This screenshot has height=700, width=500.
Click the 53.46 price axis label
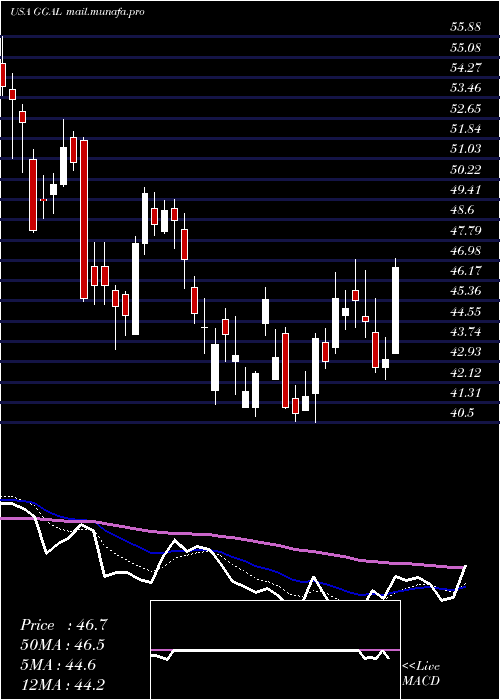[x=466, y=88]
